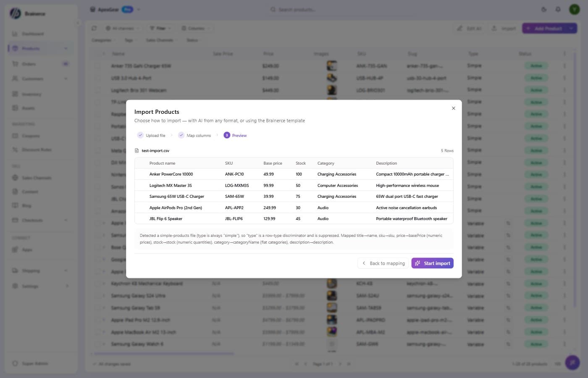588x378 pixels.
Task: Click the LOG-MXM3S SKU cell
Action: (237, 185)
